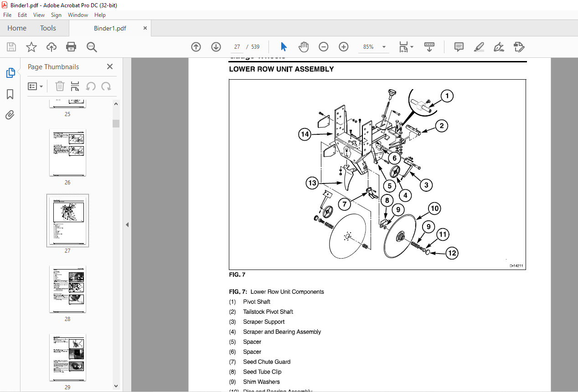Image resolution: width=578 pixels, height=392 pixels.
Task: Zoom in with the plus icon
Action: 344,47
